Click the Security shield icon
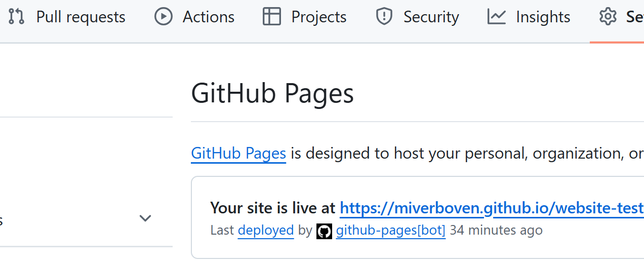 (x=384, y=17)
